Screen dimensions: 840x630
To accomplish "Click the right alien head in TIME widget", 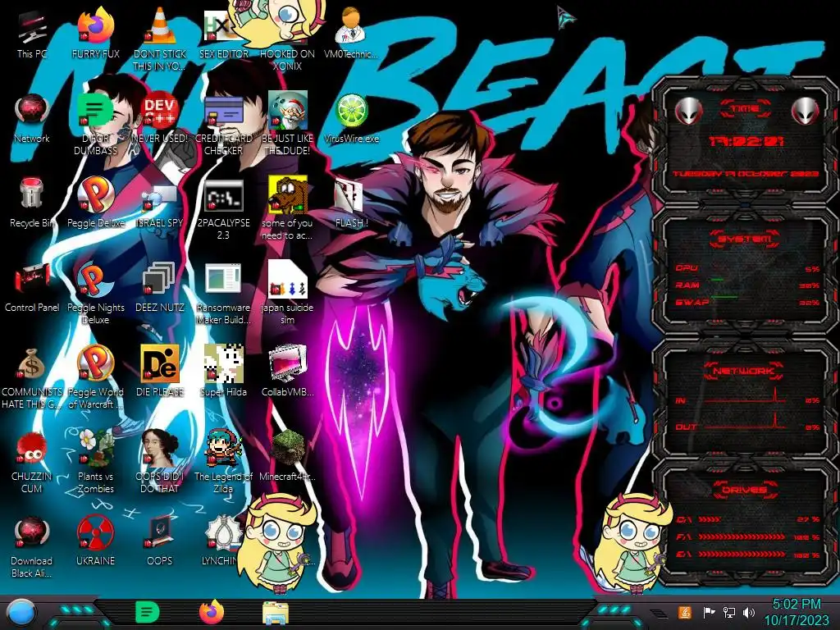I will click(805, 112).
